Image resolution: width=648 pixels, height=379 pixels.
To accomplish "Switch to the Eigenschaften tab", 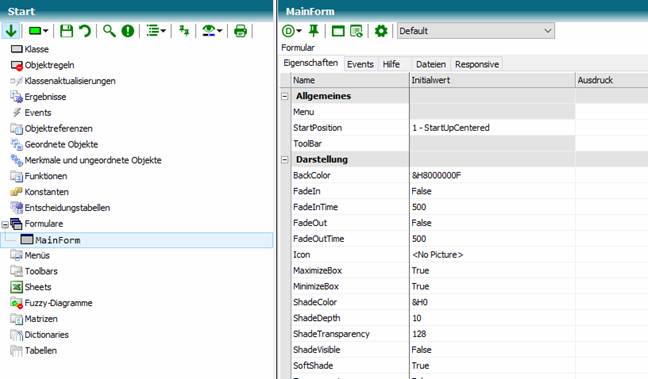I will [x=311, y=63].
